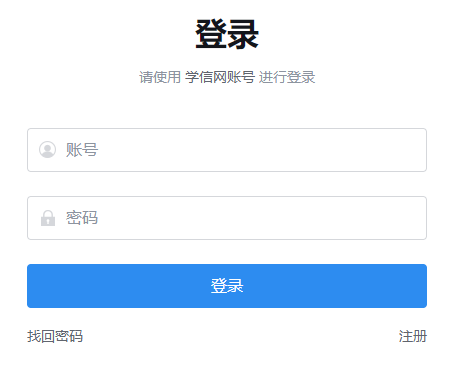453x368 pixels.
Task: Focus the 账号 account input field
Action: tap(227, 150)
